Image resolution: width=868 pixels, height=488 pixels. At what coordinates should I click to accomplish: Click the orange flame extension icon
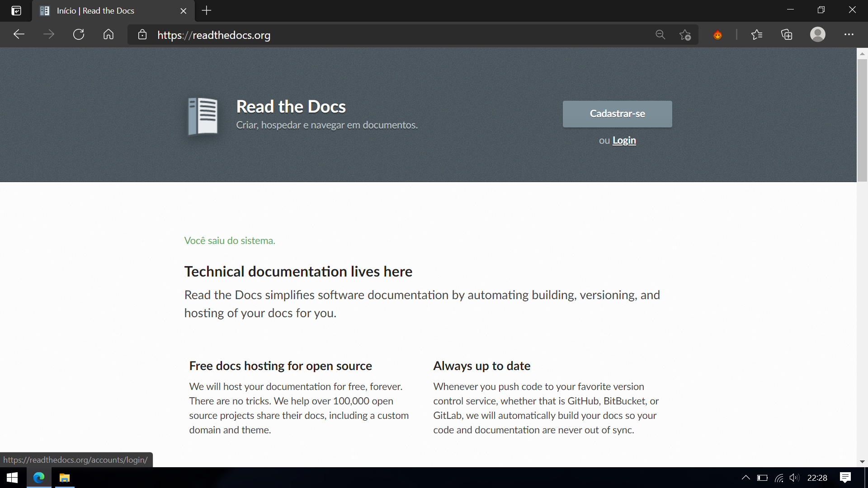[x=717, y=35]
